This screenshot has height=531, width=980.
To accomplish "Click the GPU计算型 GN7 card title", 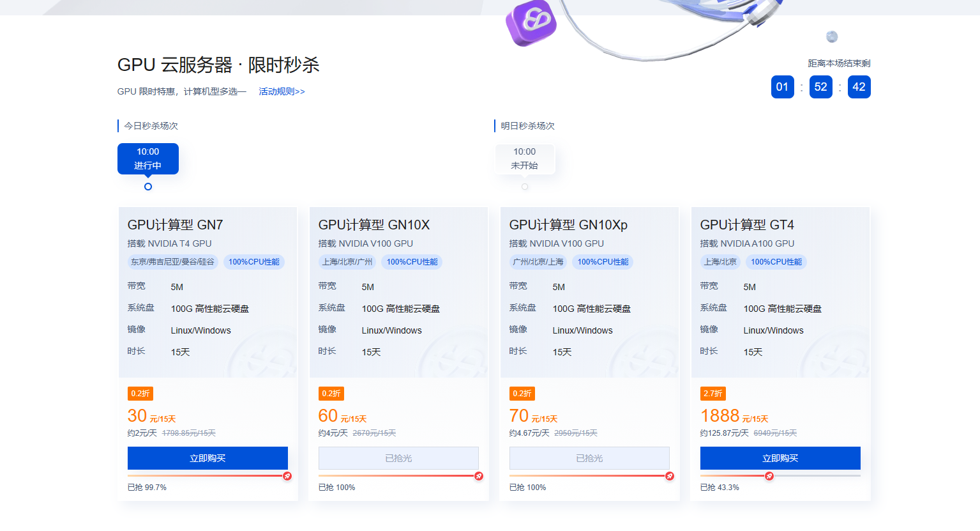I will coord(175,225).
